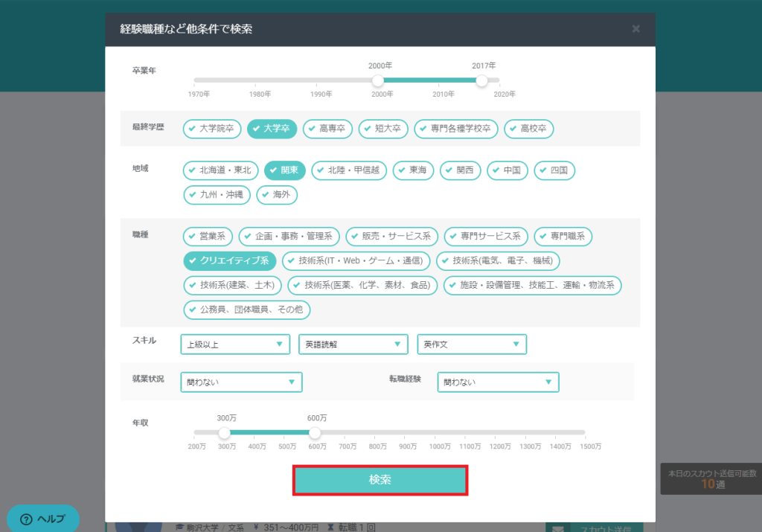Select the 営業系 job type chip
Image resolution: width=762 pixels, height=532 pixels.
click(x=208, y=237)
